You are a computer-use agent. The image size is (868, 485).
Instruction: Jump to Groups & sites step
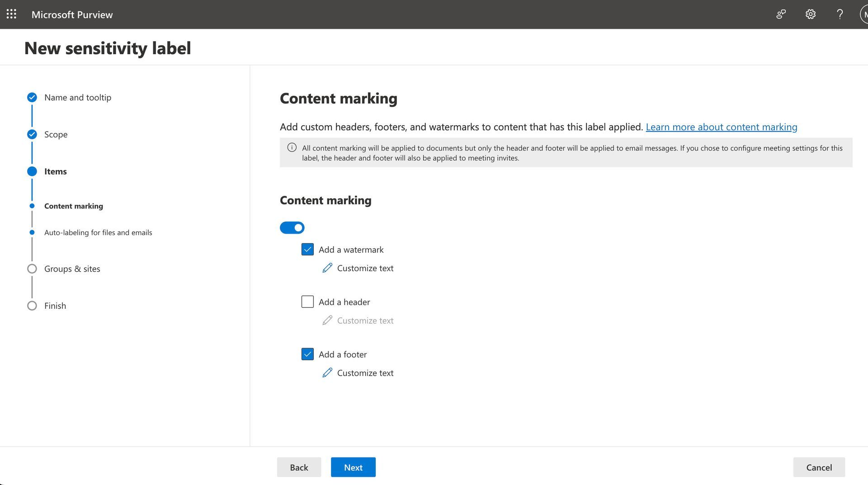point(72,268)
